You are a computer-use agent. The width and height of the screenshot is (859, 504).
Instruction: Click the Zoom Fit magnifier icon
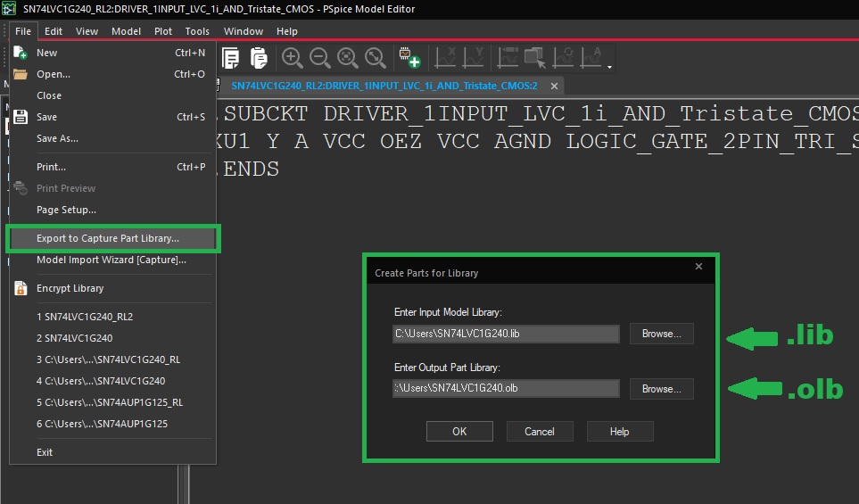pyautogui.click(x=376, y=58)
